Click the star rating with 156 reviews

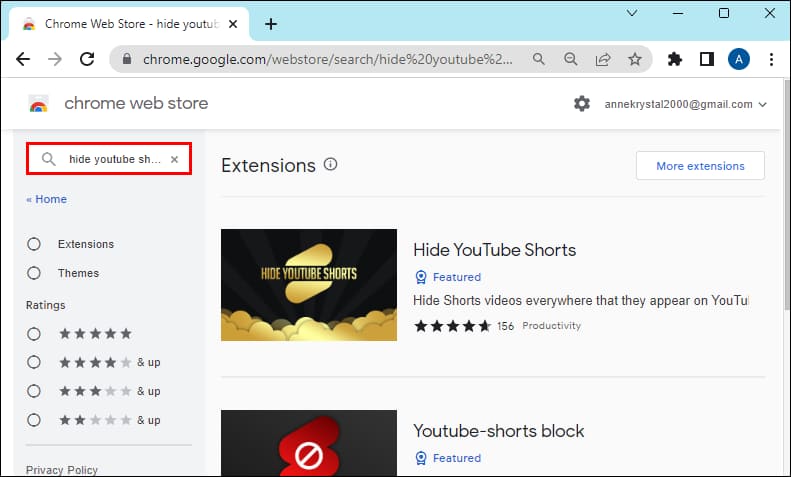click(464, 326)
